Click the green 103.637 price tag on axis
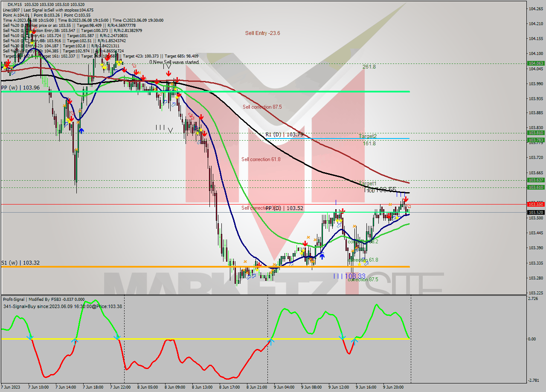Viewport: 546px width, 392px height. coord(536,180)
